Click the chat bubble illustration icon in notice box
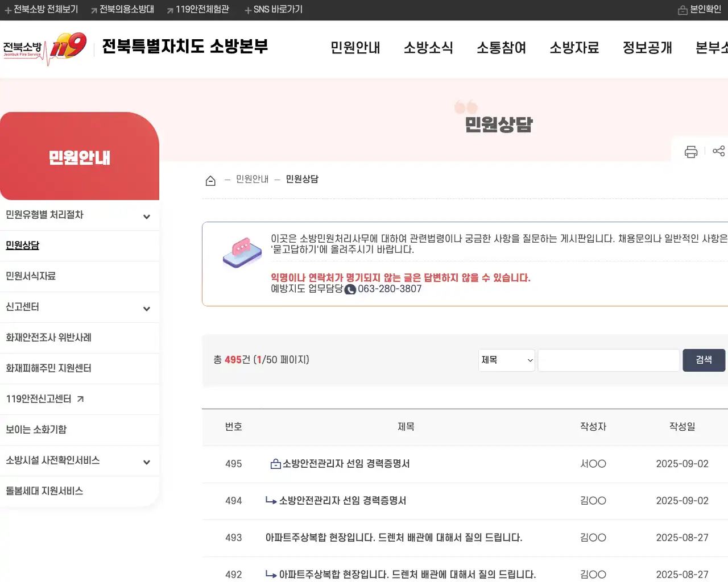 tap(242, 253)
